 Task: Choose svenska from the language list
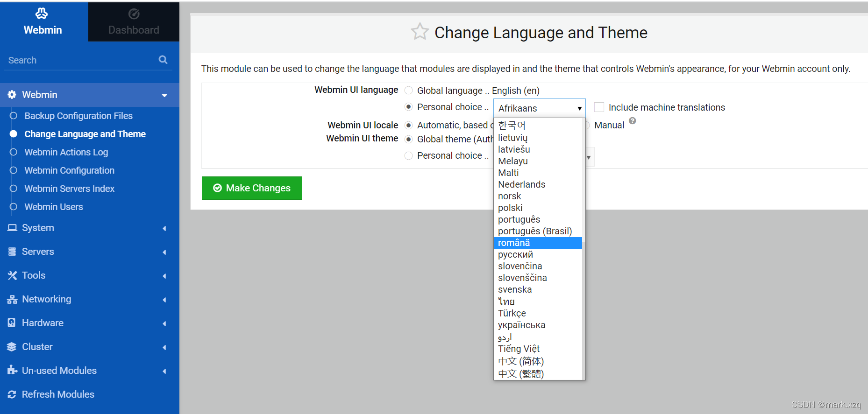coord(538,289)
